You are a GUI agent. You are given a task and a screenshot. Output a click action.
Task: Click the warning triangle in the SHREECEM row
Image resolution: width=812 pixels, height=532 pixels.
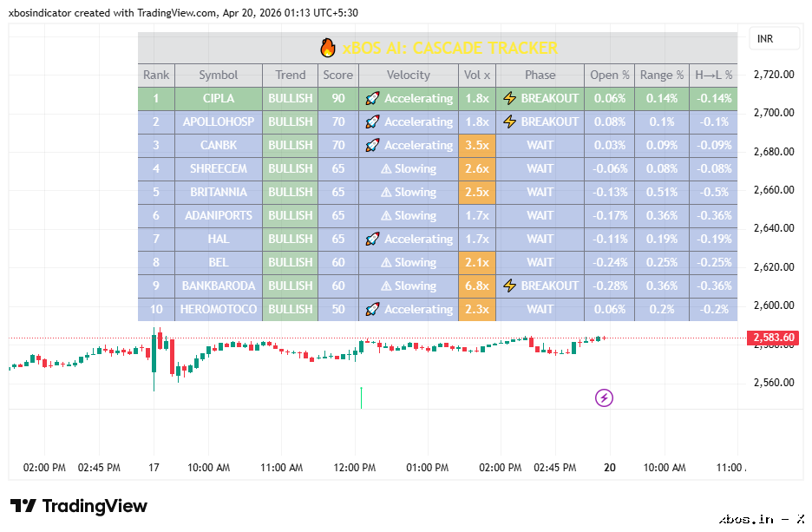(x=386, y=169)
